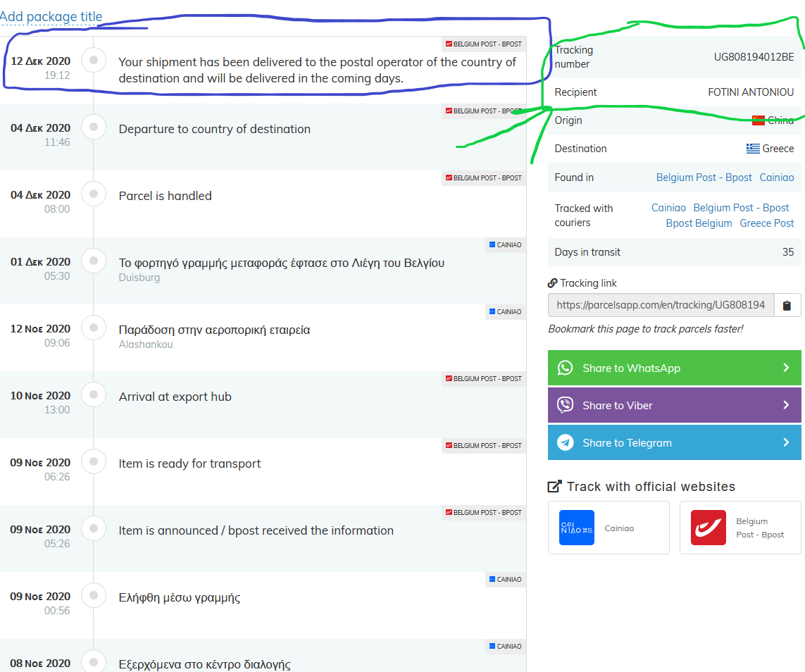Open Bpost Belgium courier link
Screen dimensions: 805x672
699,223
